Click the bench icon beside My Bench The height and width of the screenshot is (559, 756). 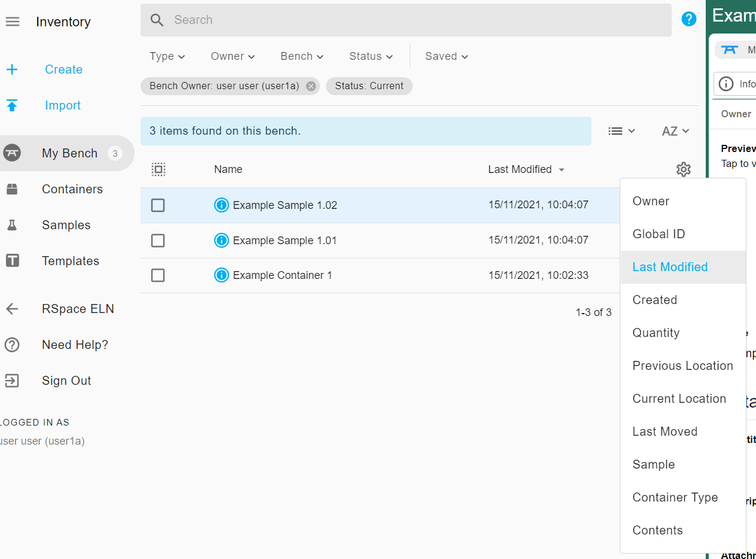(12, 153)
